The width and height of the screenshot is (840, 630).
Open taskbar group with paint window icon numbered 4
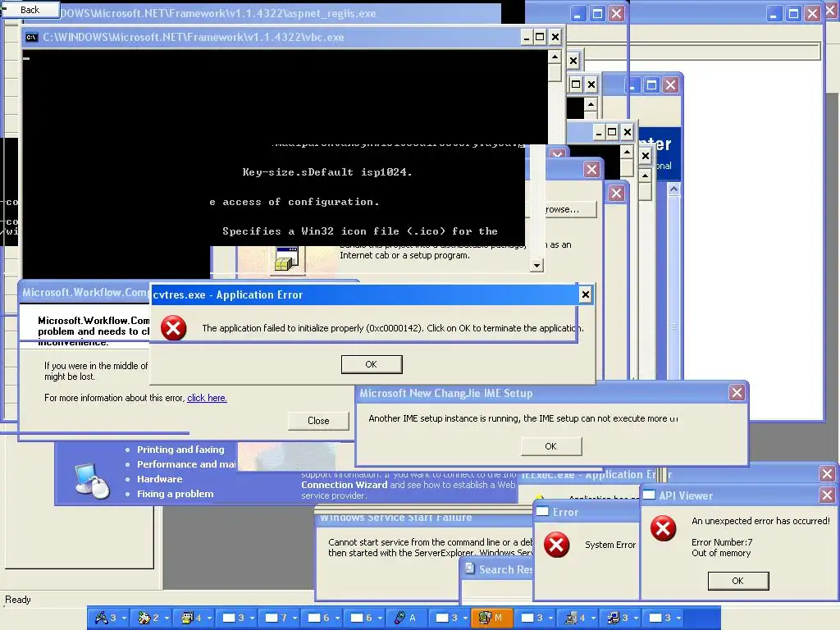point(193,618)
